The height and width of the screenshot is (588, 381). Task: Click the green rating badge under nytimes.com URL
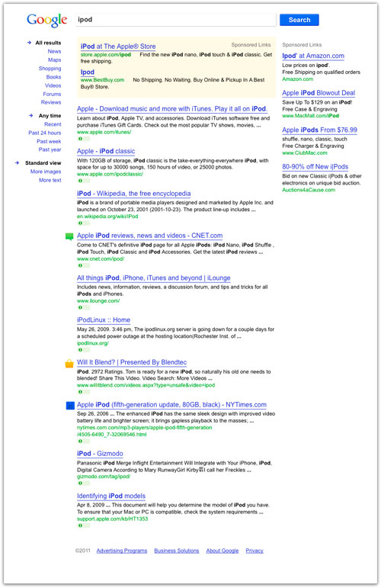[84, 442]
